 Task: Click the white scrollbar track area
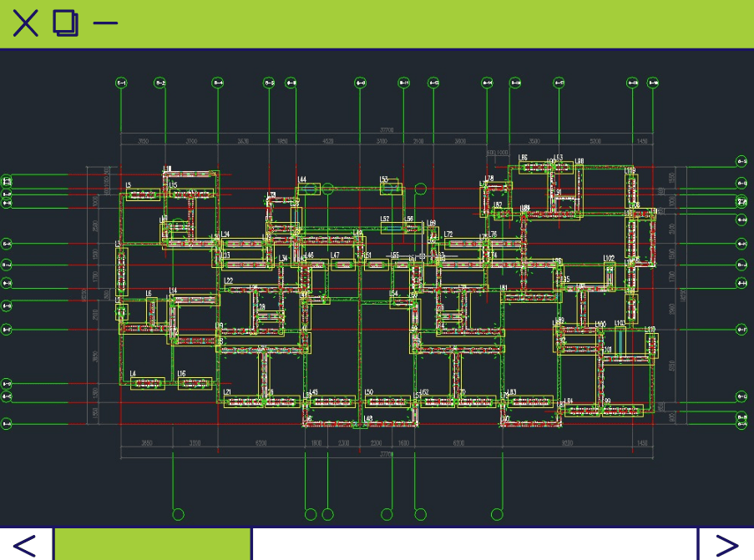pyautogui.click(x=473, y=544)
